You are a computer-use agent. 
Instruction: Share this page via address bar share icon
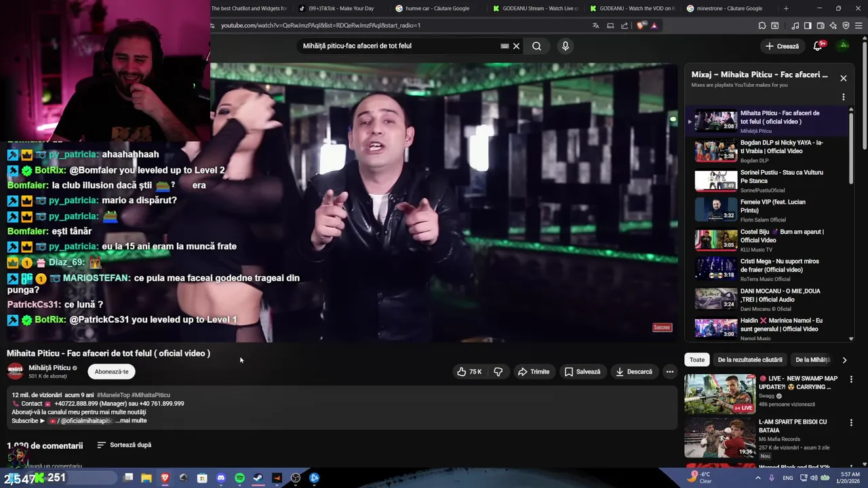pos(625,26)
